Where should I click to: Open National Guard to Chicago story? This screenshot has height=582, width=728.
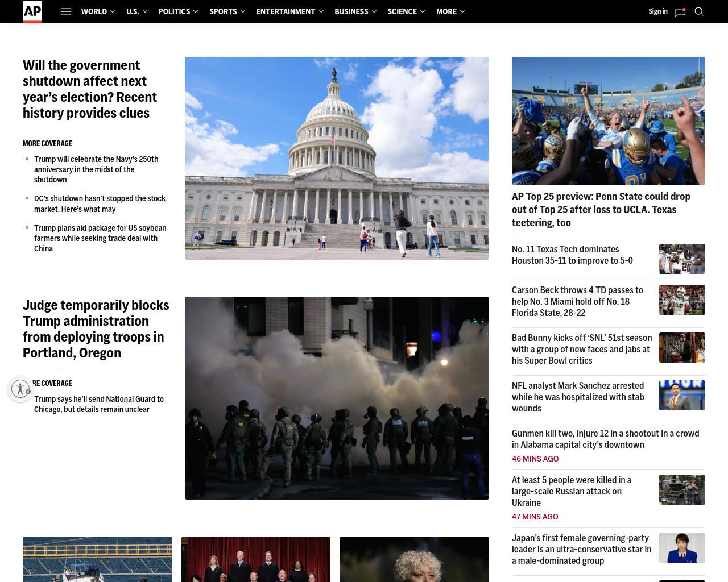pyautogui.click(x=99, y=404)
